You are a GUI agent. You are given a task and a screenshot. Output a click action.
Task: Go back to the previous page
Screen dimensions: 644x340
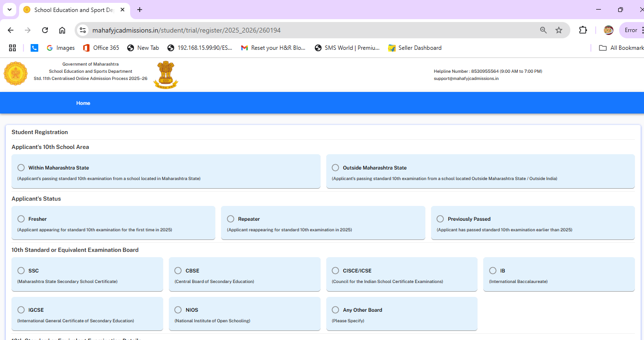click(11, 30)
